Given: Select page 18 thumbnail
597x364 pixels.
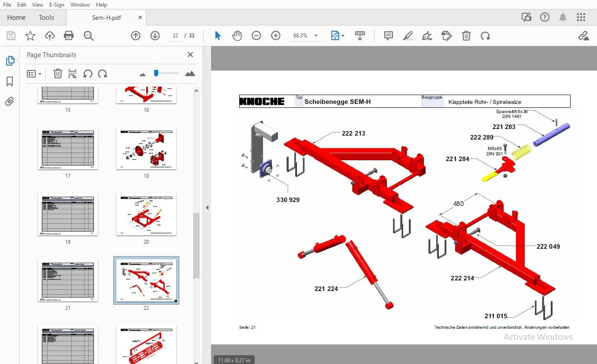Looking at the screenshot, I should (x=146, y=148).
